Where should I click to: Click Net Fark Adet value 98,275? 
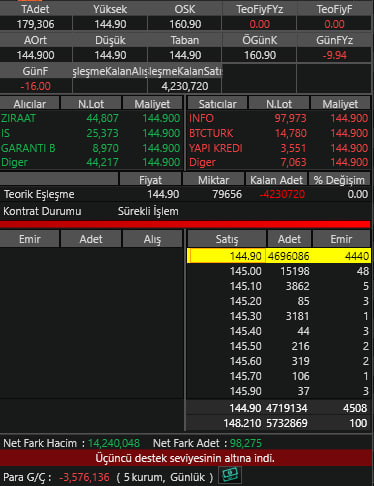(246, 443)
